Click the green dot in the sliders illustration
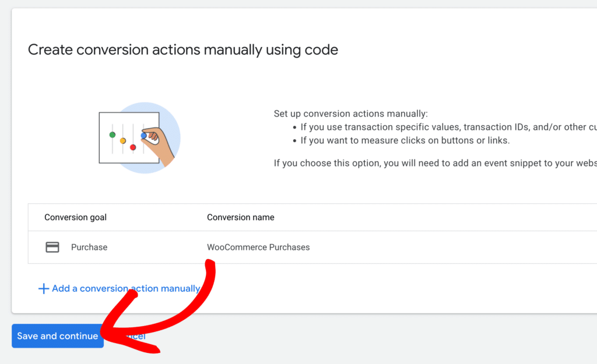 click(x=113, y=135)
